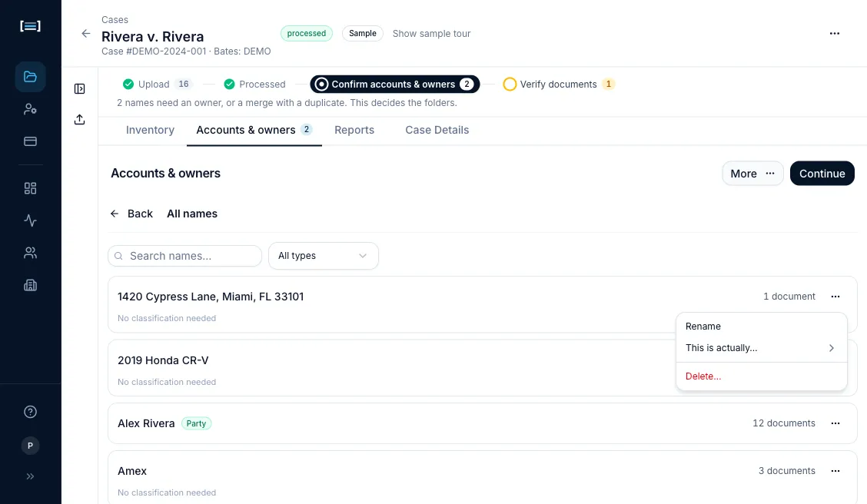Go to the Upload step
The height and width of the screenshot is (504, 867).
tap(157, 84)
